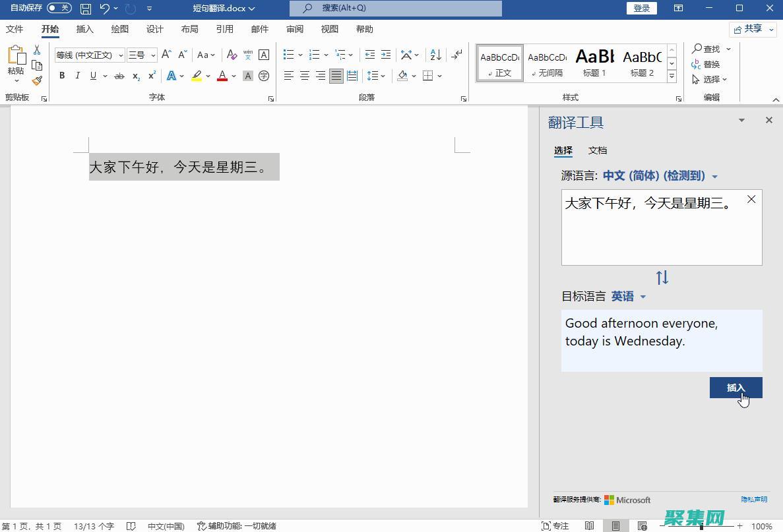
Task: Center align the paragraph
Action: (x=305, y=76)
